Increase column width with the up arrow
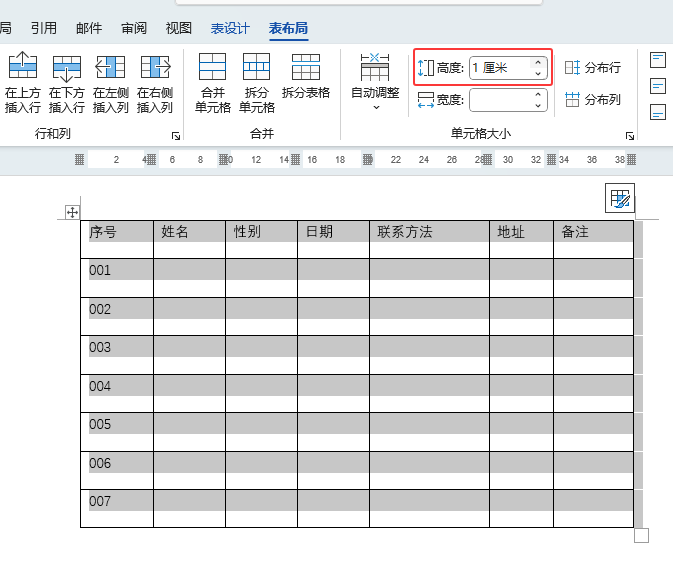673x574 pixels. [538, 94]
